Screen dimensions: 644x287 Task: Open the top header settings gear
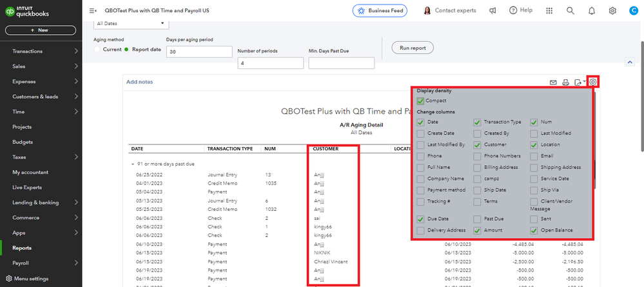(612, 11)
